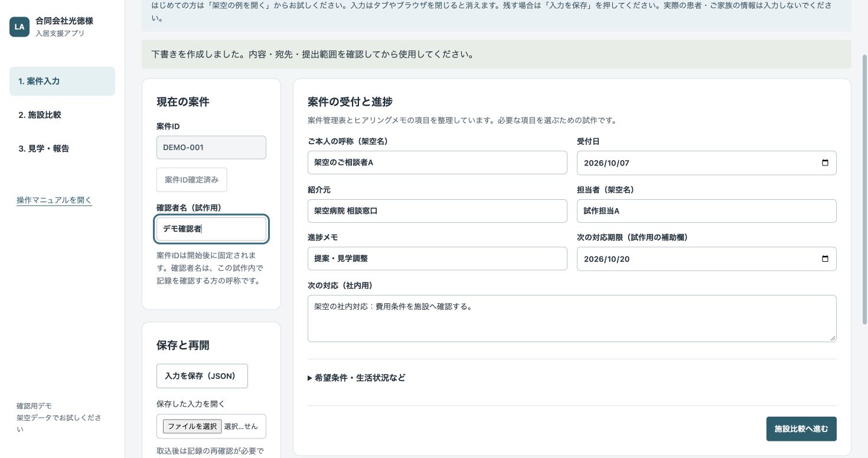
Task: Go to 2. 施設比較 step
Action: coord(62,115)
